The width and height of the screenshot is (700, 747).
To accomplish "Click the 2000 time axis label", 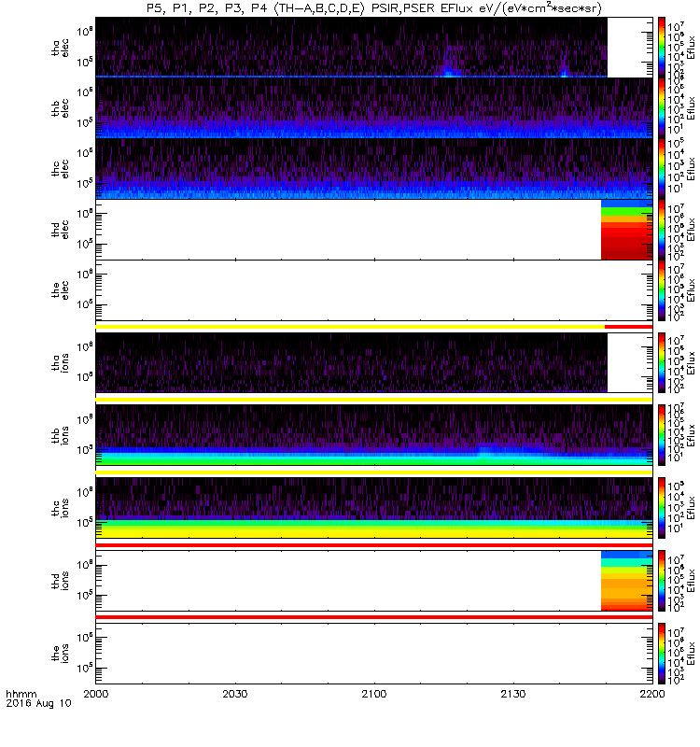I will pyautogui.click(x=96, y=694).
